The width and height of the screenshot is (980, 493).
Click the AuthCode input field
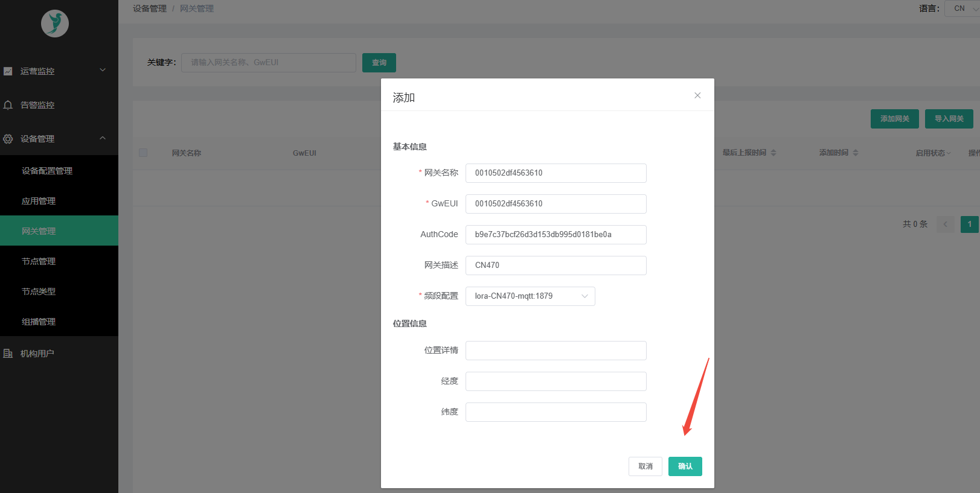tap(556, 235)
